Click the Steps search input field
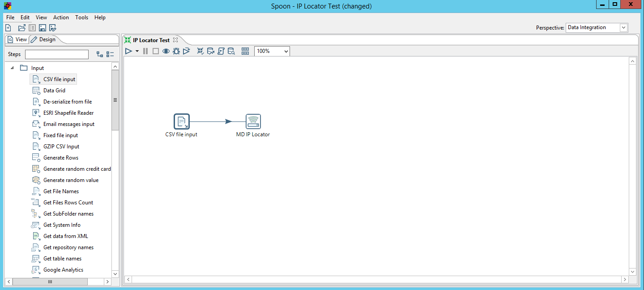644x290 pixels. pyautogui.click(x=57, y=54)
